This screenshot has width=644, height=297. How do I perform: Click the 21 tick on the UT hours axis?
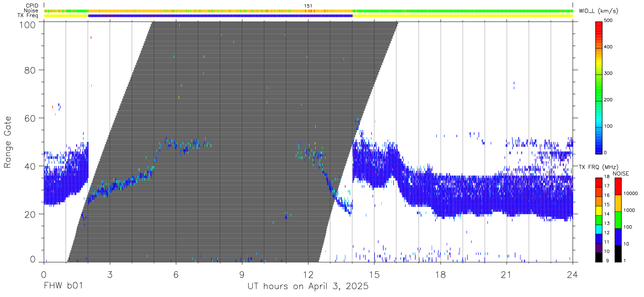[x=507, y=274]
